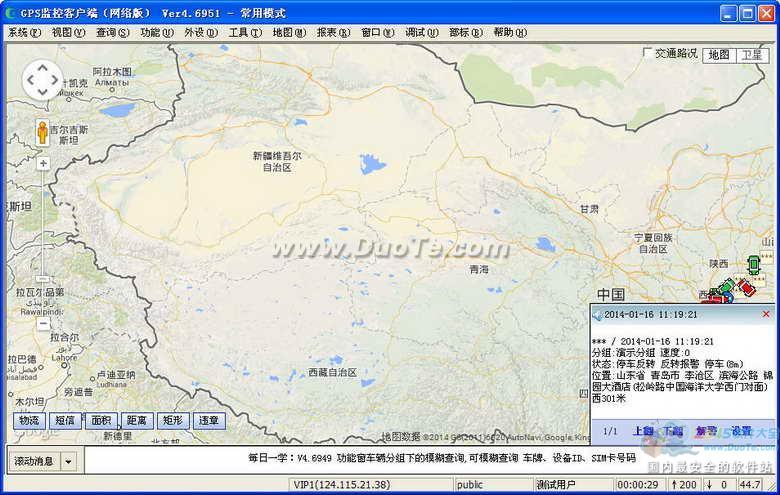The height and width of the screenshot is (495, 780).
Task: Close the alert popup with red X
Action: [x=766, y=314]
